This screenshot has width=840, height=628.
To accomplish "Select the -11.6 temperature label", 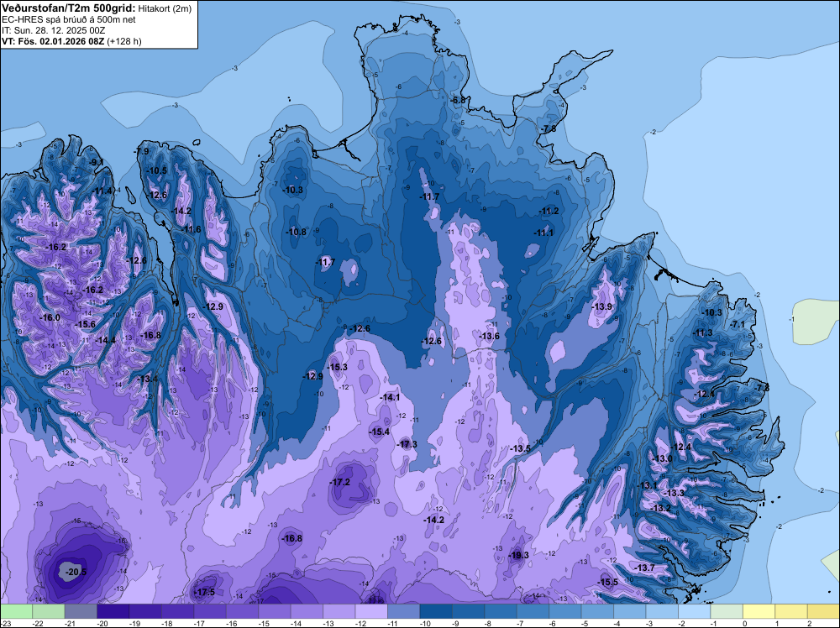I will (192, 230).
